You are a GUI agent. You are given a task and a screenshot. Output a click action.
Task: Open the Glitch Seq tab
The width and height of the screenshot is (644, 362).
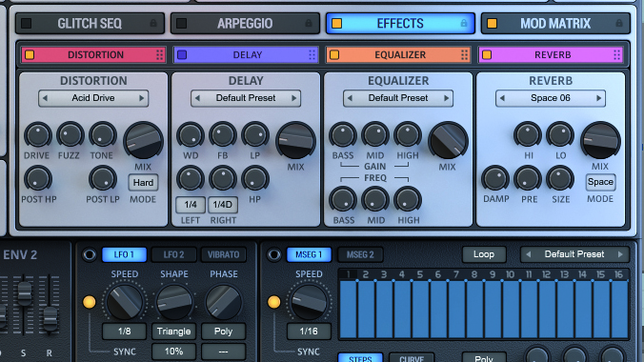coord(90,24)
